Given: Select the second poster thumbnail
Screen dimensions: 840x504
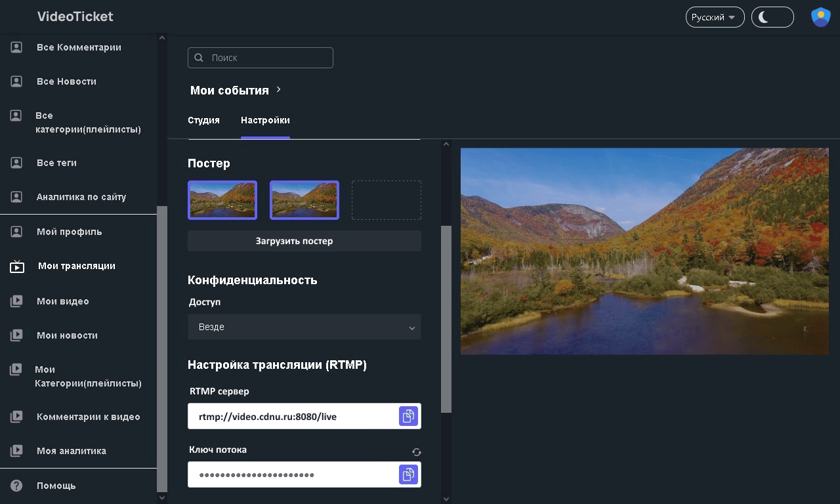Looking at the screenshot, I should [x=304, y=199].
